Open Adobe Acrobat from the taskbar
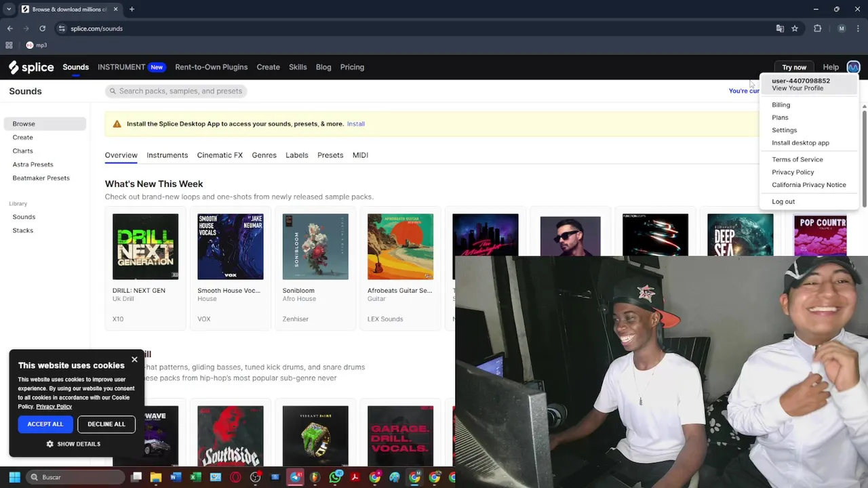Viewport: 868px width, 488px height. click(355, 477)
